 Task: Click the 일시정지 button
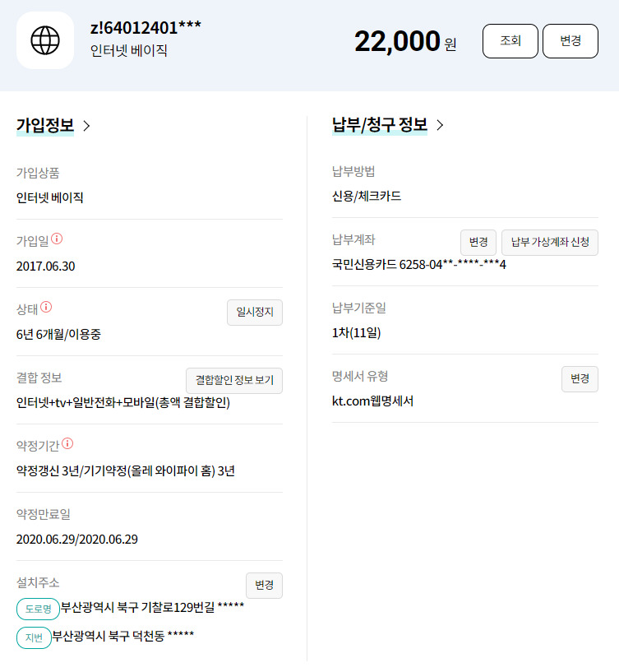[x=255, y=313]
